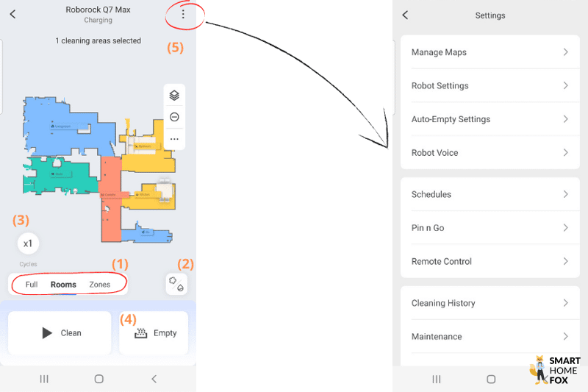This screenshot has height=392, width=588.
Task: Tap the circled minus icon on map
Action: click(174, 117)
